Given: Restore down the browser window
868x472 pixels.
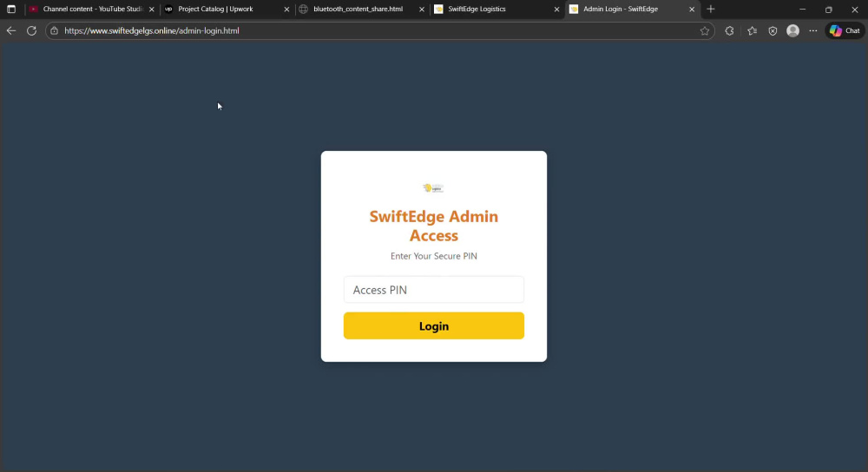Looking at the screenshot, I should (x=829, y=10).
